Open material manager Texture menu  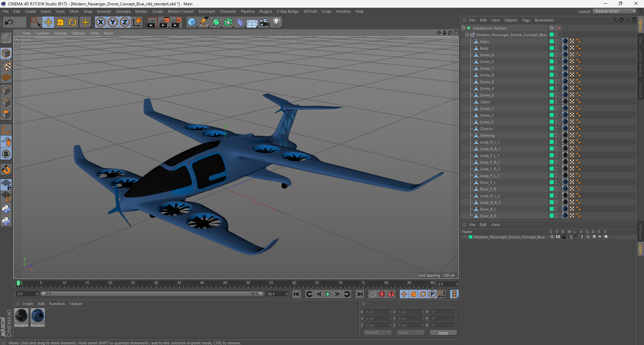(76, 304)
